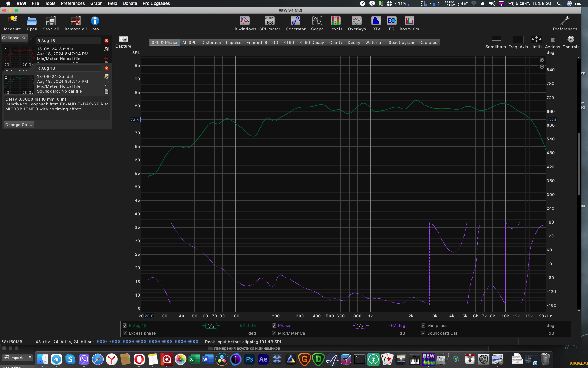Switch to the Waterfall tab

374,42
